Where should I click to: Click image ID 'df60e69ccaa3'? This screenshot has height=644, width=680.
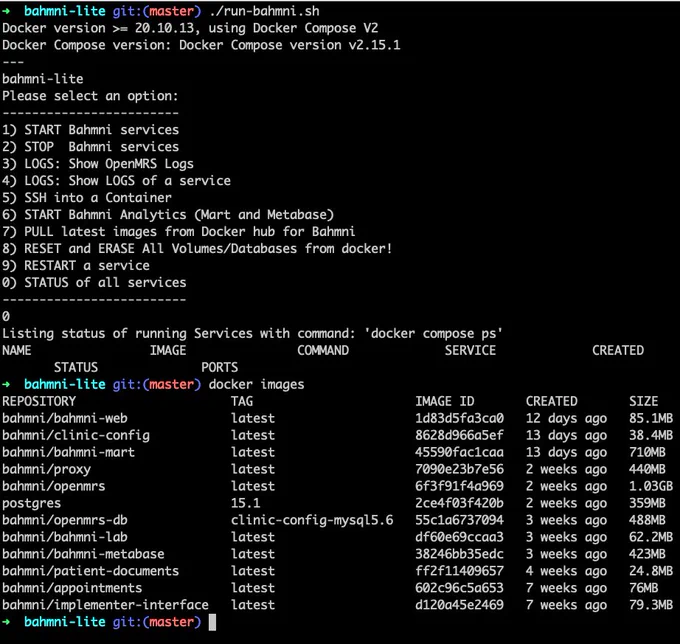pyautogui.click(x=460, y=537)
